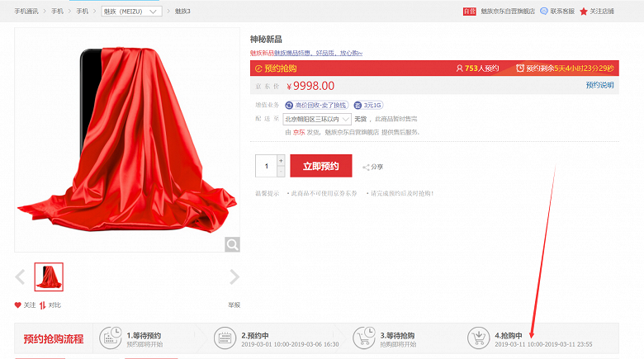Expand the 北京朝阳区三环以内 delivery dropdown
Screen dimensions: 644x359
coord(317,119)
